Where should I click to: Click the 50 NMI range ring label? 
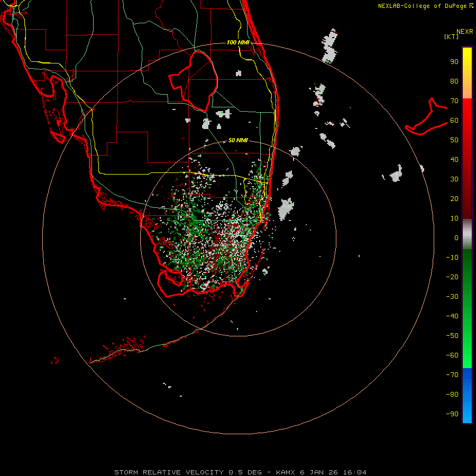coord(238,140)
